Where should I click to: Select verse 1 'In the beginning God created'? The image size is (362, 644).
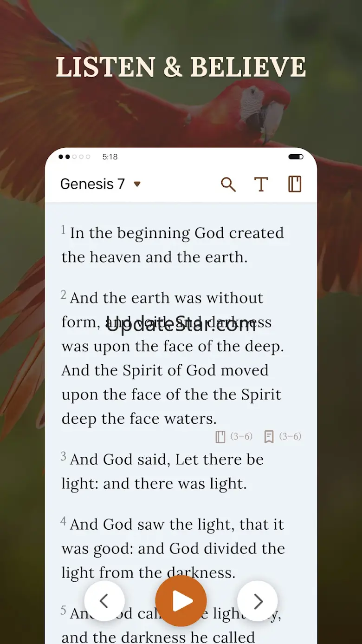click(x=173, y=245)
